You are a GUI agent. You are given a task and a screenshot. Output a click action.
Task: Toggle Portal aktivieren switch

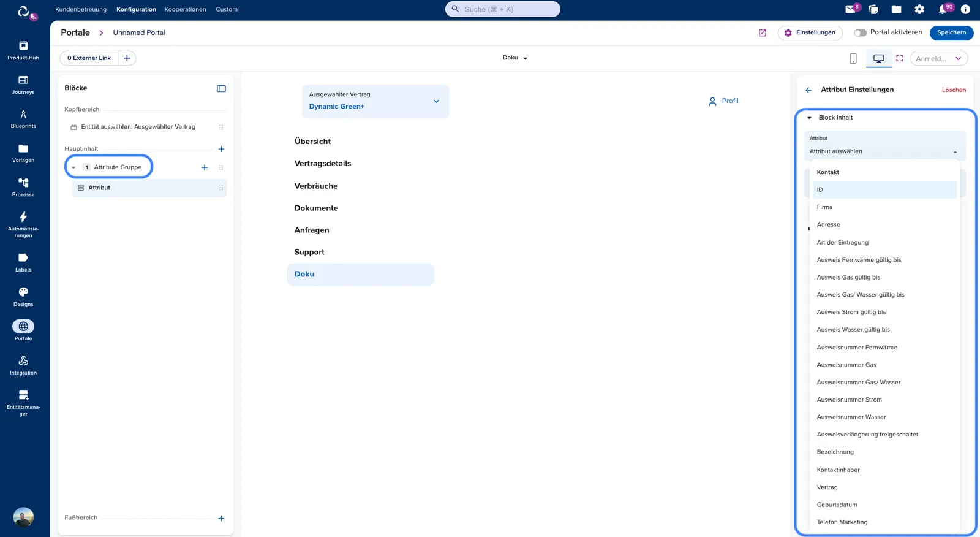pyautogui.click(x=861, y=33)
